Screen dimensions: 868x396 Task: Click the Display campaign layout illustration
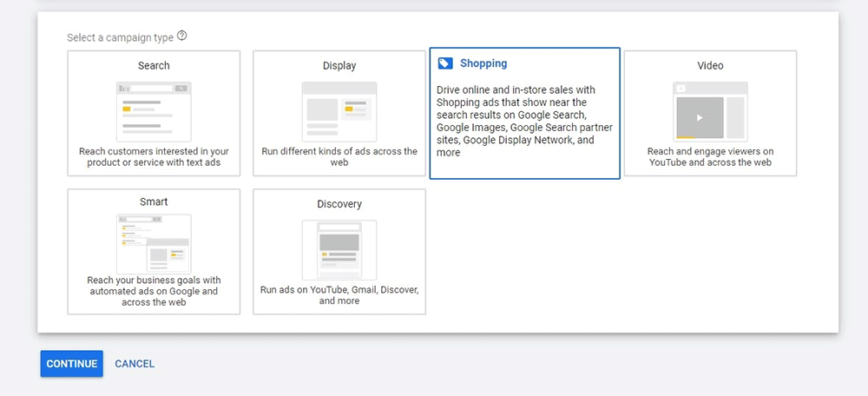[x=339, y=111]
